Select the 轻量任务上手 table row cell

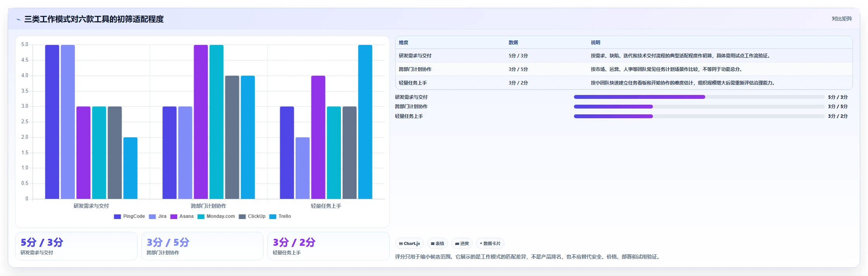413,83
